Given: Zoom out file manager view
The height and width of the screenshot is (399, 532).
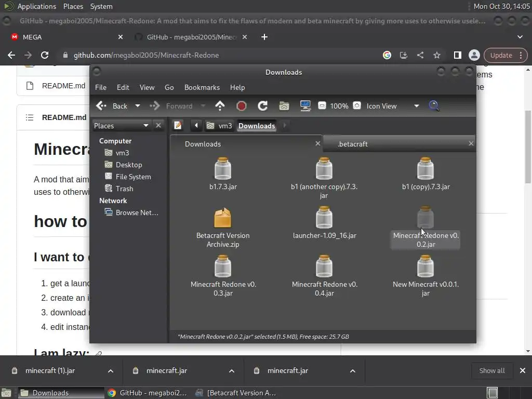Looking at the screenshot, I should click(322, 106).
